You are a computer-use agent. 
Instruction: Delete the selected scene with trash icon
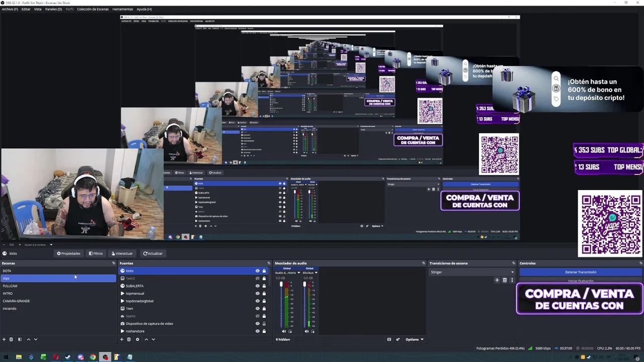[x=11, y=339]
